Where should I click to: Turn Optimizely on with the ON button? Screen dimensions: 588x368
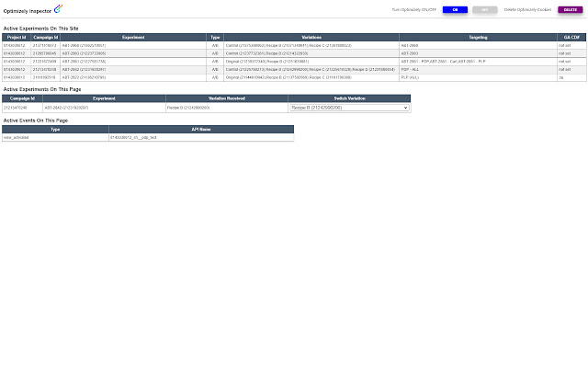click(455, 10)
